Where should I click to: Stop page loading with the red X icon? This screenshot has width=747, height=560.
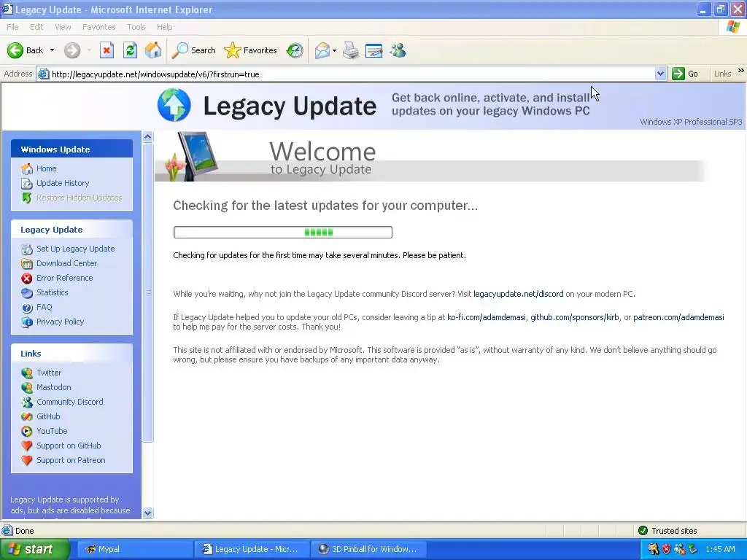[x=107, y=50]
